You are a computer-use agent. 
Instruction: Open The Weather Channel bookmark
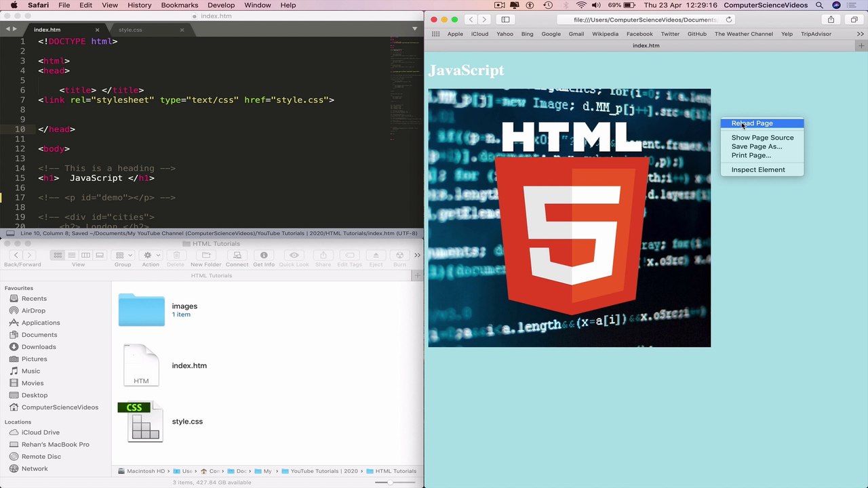743,34
